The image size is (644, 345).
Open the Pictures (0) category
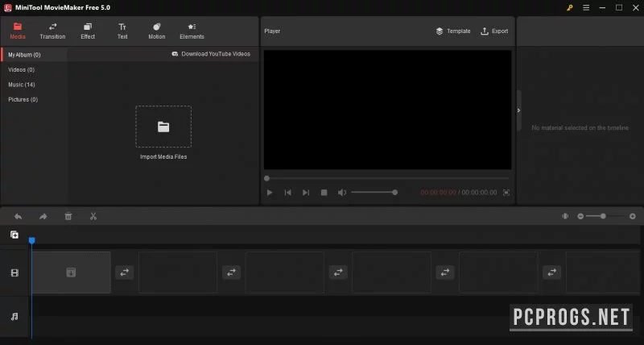pos(23,99)
